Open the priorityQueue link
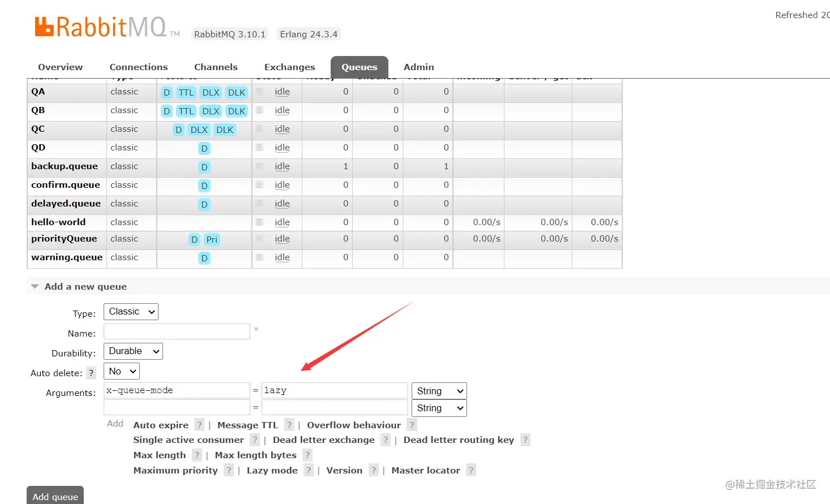 (x=64, y=239)
